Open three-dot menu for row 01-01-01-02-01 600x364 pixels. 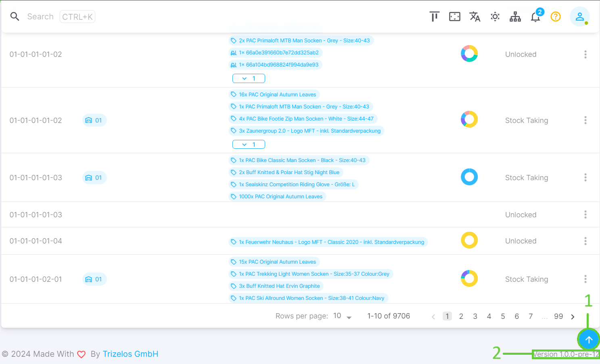585,279
